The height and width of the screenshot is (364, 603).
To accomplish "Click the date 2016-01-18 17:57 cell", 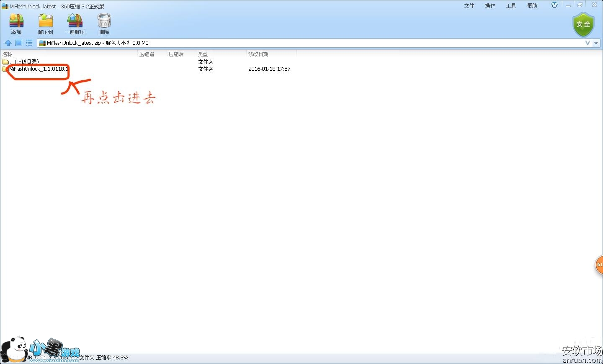I will pos(269,69).
